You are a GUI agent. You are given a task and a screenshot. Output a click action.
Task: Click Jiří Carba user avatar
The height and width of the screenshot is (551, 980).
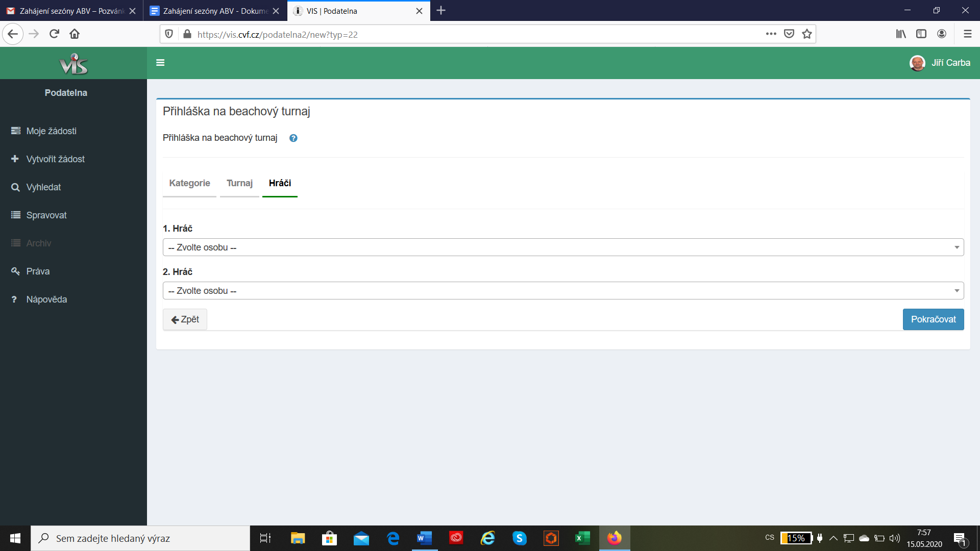click(917, 63)
